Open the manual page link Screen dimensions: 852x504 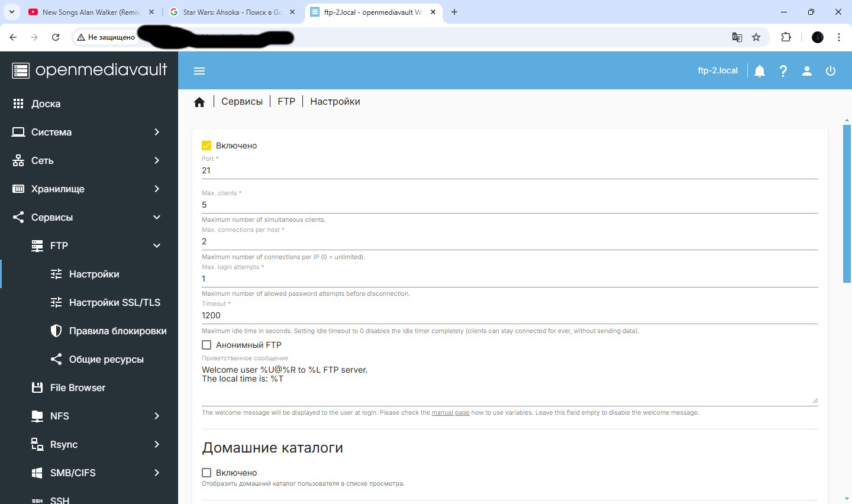(x=450, y=413)
